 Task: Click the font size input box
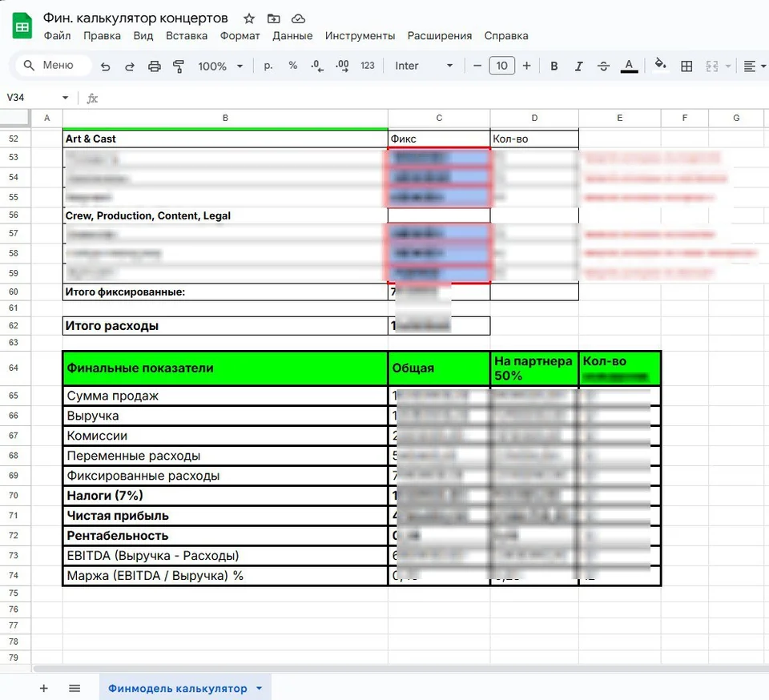pos(501,66)
